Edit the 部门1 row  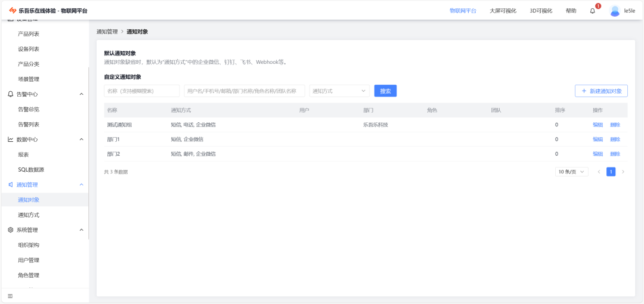pyautogui.click(x=597, y=139)
